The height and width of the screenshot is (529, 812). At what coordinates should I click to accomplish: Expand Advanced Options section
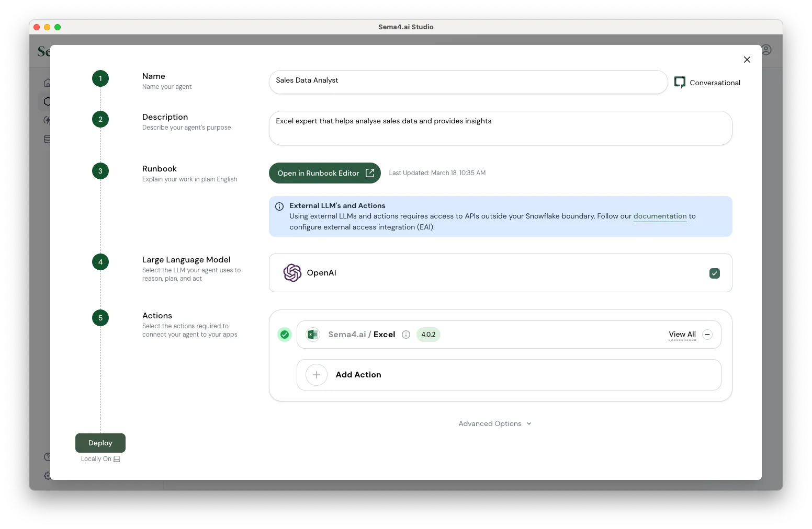pyautogui.click(x=494, y=424)
